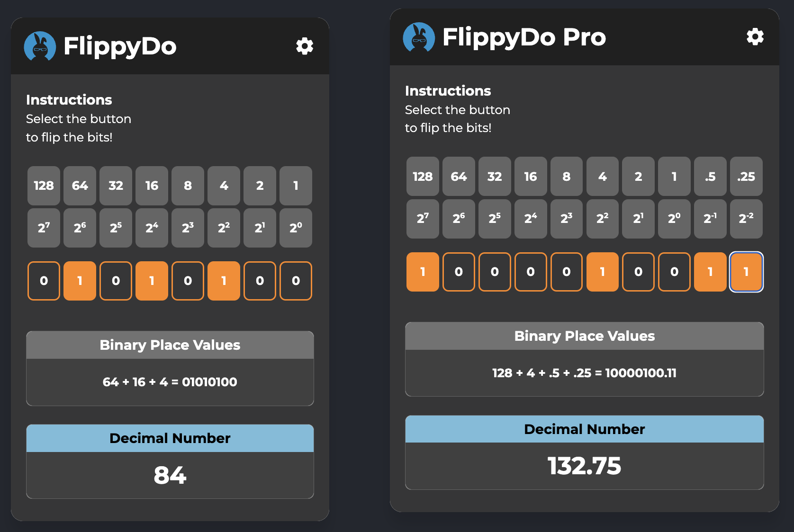This screenshot has width=794, height=532.
Task: Select the 2⁷ exponent tile in FlippyDo
Action: [x=44, y=228]
